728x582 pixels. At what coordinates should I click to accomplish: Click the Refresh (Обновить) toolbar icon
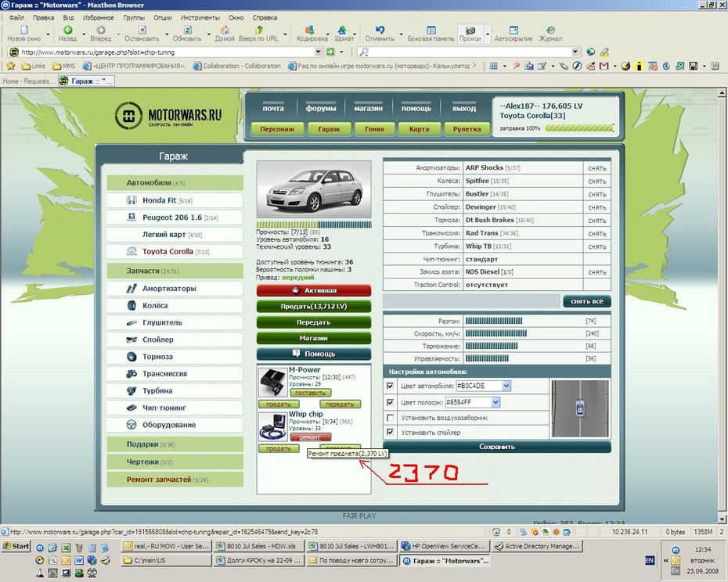[188, 30]
